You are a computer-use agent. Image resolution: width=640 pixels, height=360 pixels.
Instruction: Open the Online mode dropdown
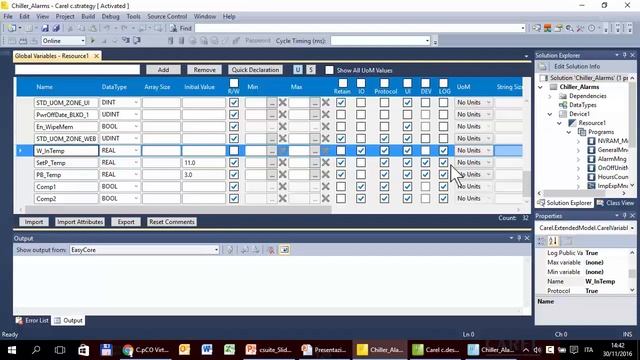83,41
